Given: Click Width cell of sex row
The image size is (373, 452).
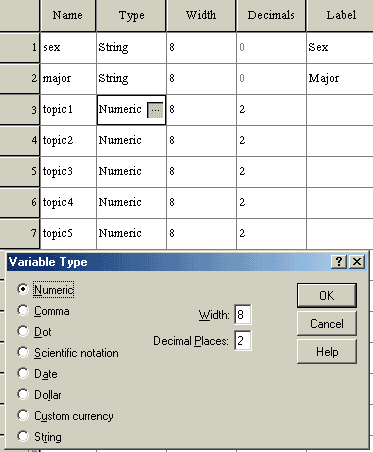Looking at the screenshot, I should click(201, 47).
